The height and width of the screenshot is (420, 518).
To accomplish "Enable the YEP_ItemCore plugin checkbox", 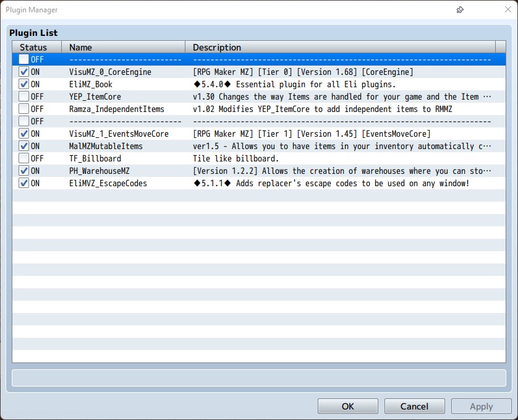I will (23, 96).
